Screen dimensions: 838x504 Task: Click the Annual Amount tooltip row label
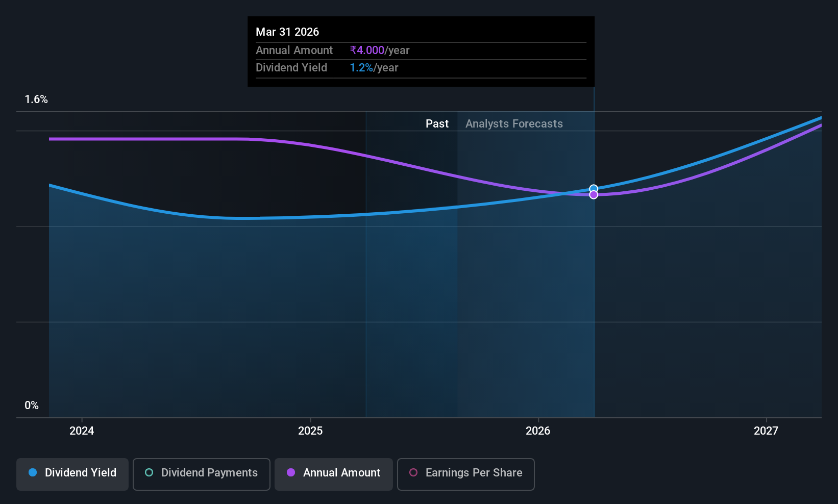click(294, 51)
